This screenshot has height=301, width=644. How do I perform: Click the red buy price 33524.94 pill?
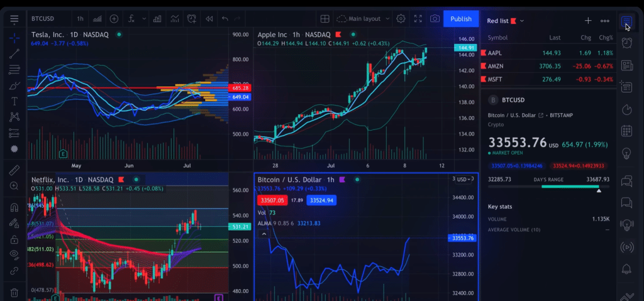pos(579,166)
